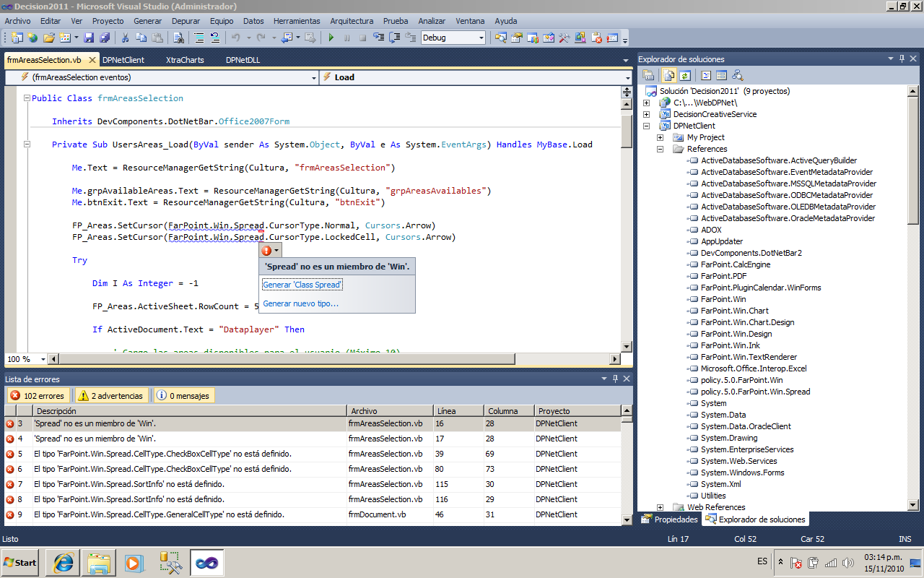
Task: Click the Navigate Backward toolbar icon
Action: point(287,38)
